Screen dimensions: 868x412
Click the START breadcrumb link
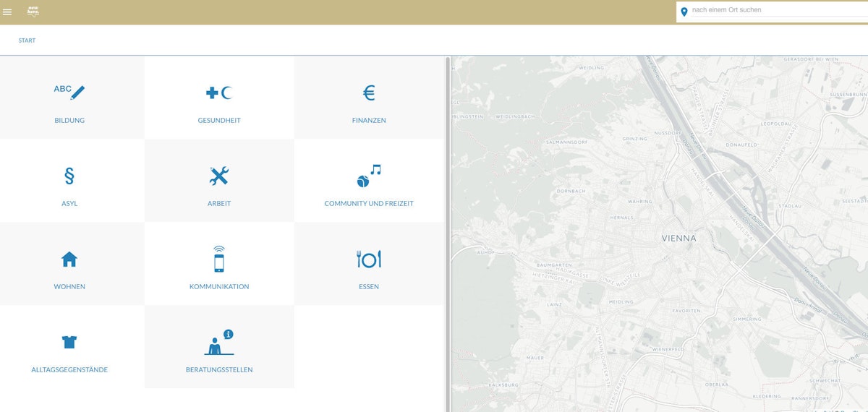tap(27, 40)
